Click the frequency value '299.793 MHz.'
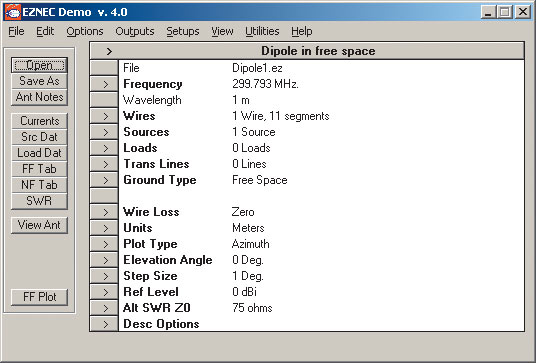 point(265,84)
